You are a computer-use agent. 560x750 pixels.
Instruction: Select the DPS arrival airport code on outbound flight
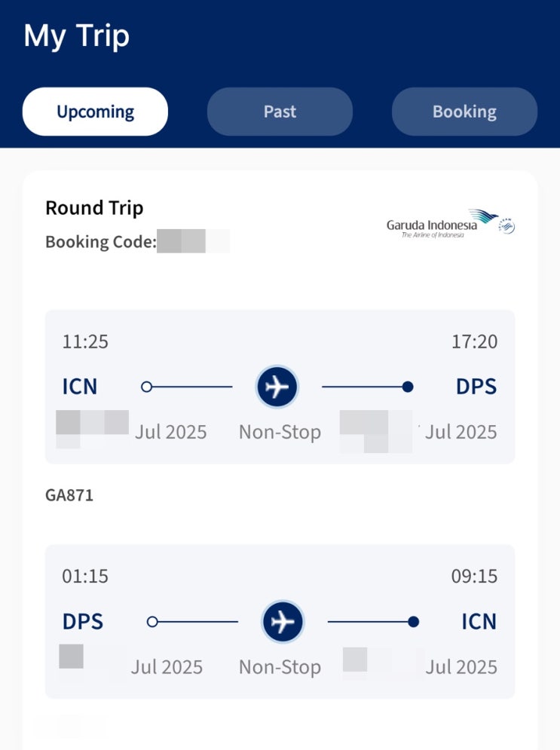476,387
